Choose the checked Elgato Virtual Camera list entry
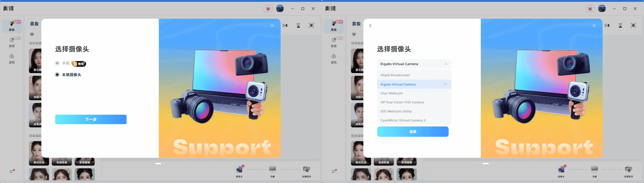Screen dimensions: 644x183 pos(414,84)
